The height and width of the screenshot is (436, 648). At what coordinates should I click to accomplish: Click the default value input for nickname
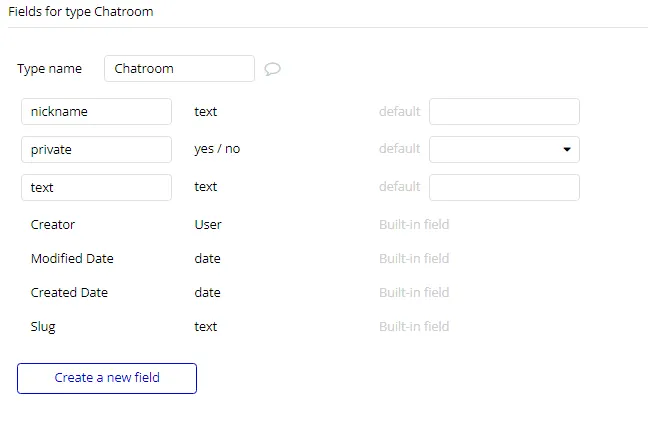pos(504,112)
